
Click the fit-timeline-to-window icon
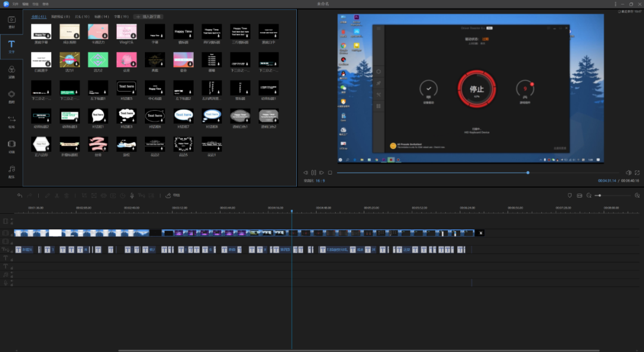[x=580, y=195]
